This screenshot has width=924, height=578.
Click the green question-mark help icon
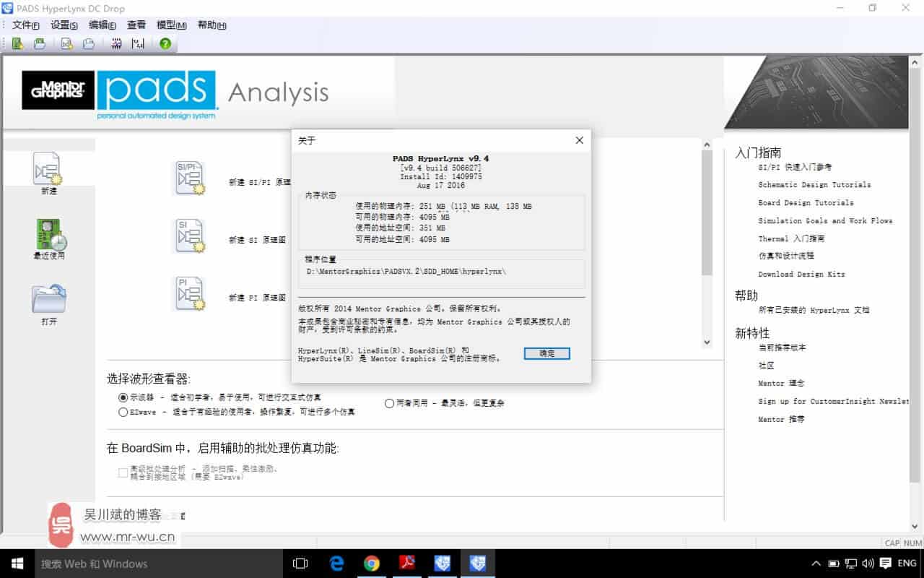click(165, 43)
